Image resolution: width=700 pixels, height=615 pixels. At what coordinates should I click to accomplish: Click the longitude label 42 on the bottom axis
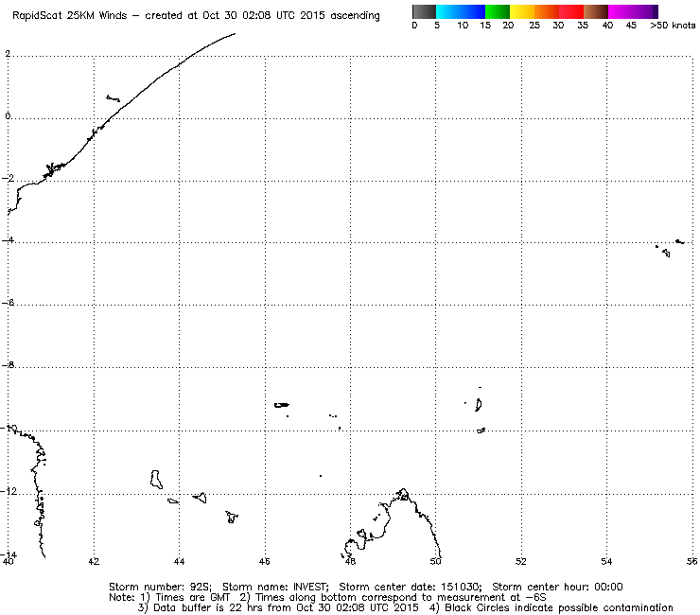[94, 562]
